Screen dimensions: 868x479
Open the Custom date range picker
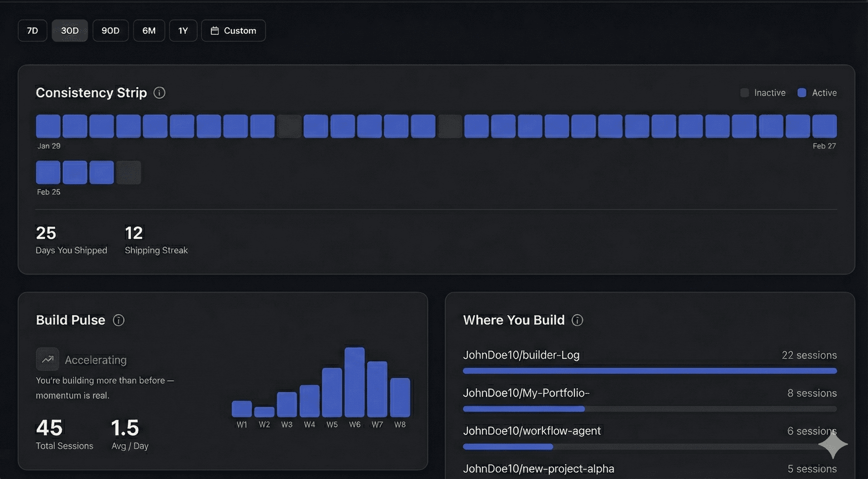coord(233,30)
